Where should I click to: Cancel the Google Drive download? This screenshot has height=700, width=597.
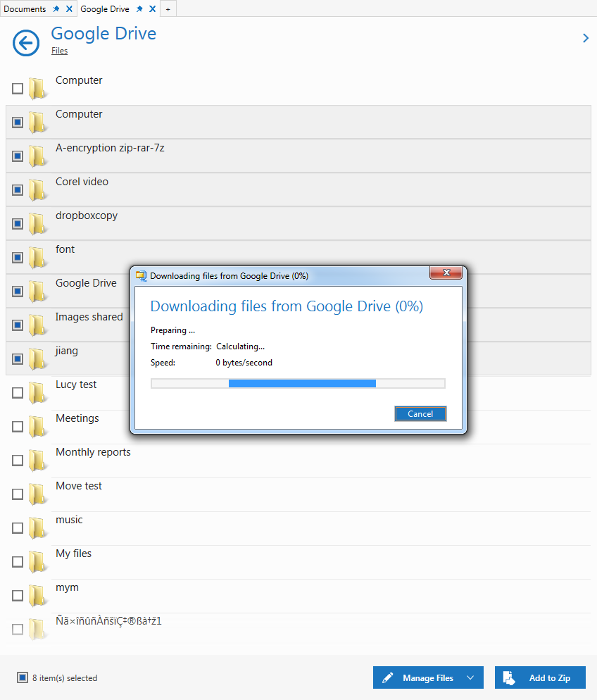(x=420, y=414)
